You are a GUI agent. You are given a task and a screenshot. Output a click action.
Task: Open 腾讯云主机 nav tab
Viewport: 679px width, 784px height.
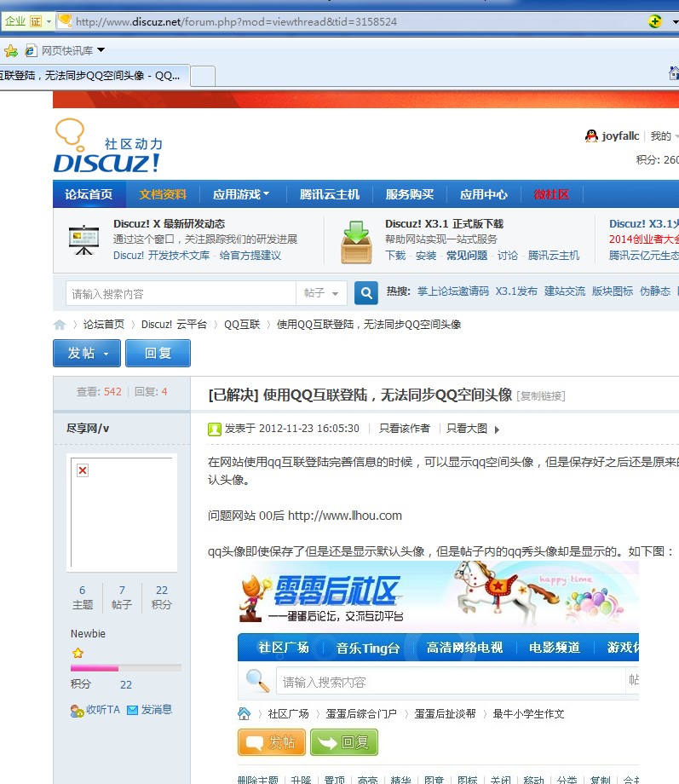(x=330, y=194)
